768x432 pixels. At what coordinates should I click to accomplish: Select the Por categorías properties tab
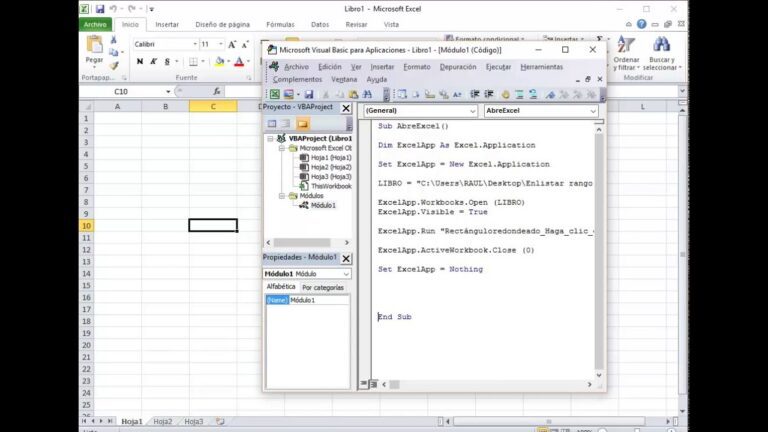[323, 288]
